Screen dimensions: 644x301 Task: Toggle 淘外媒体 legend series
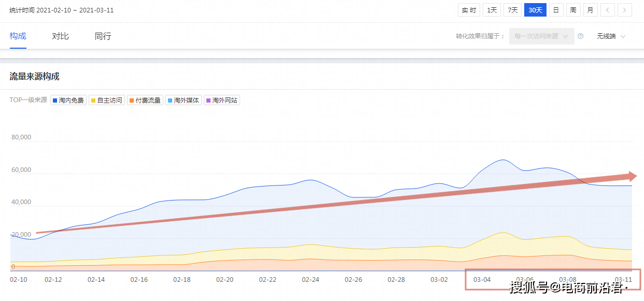pyautogui.click(x=183, y=100)
